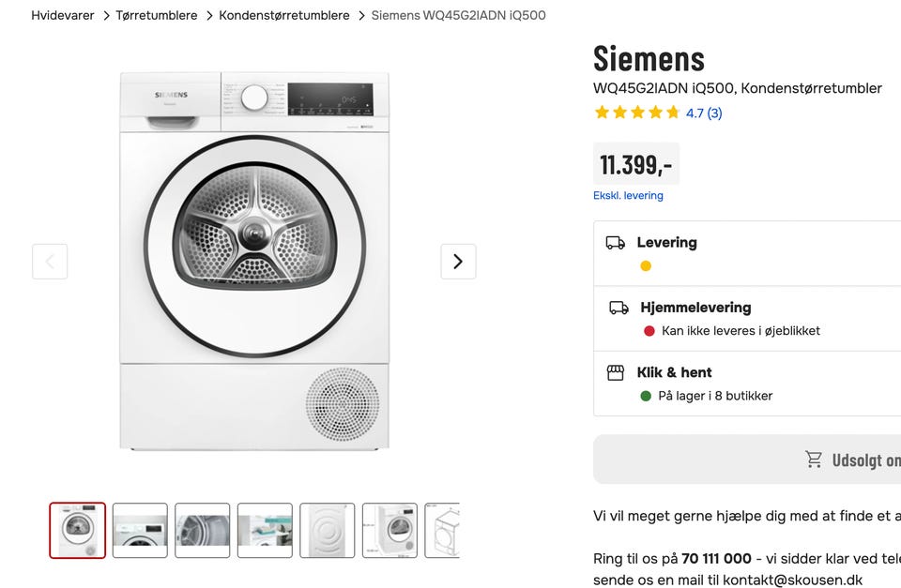The width and height of the screenshot is (901, 588).
Task: Go to previous product image arrow
Action: (x=50, y=262)
